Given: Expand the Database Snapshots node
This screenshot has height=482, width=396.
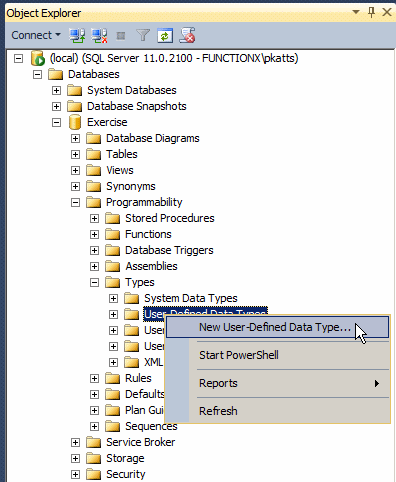Looking at the screenshot, I should tap(56, 106).
